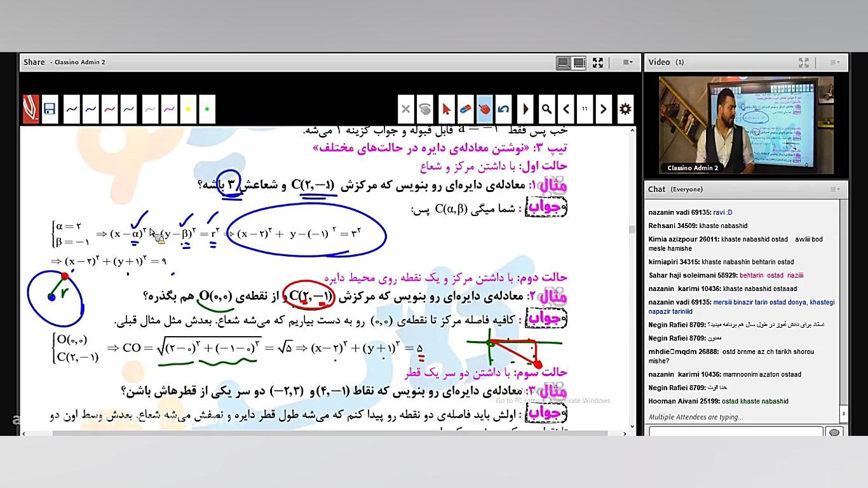Click the Classino Admin 2 video name label
868x488 pixels.
693,168
